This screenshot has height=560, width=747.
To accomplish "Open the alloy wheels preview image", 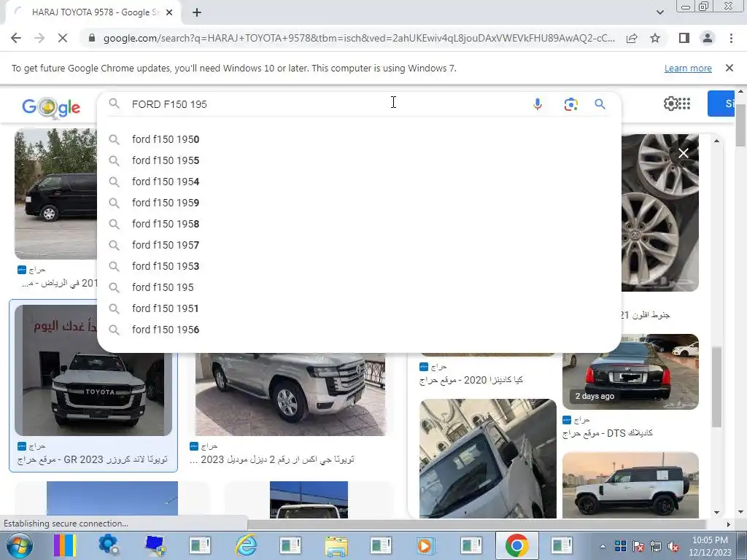I will (x=659, y=213).
